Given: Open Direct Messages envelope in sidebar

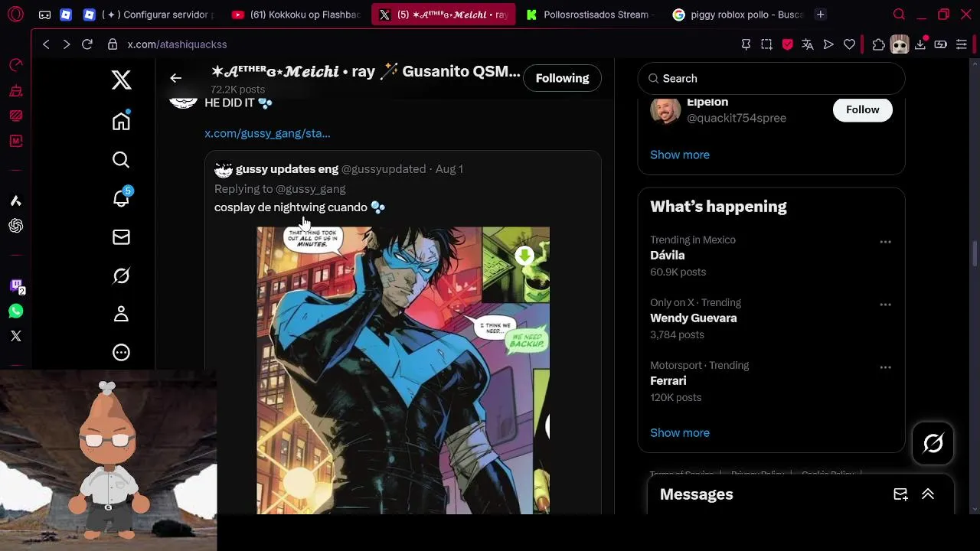Looking at the screenshot, I should pos(121,237).
